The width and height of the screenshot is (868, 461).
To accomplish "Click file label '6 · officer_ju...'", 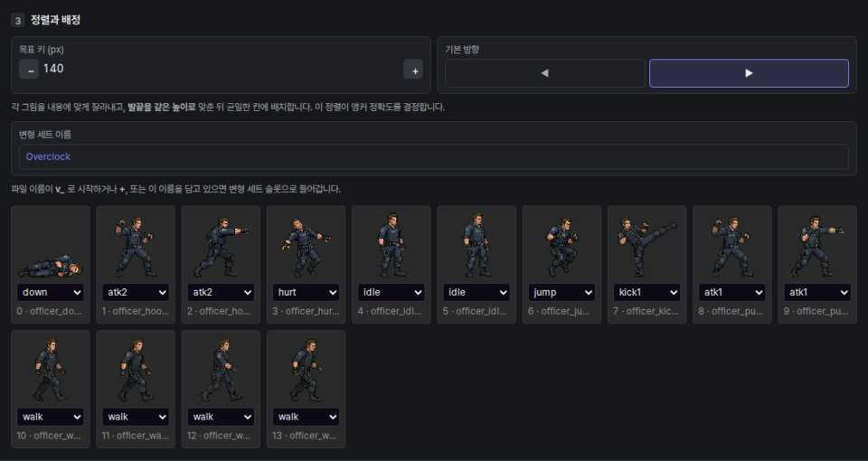I will [559, 311].
